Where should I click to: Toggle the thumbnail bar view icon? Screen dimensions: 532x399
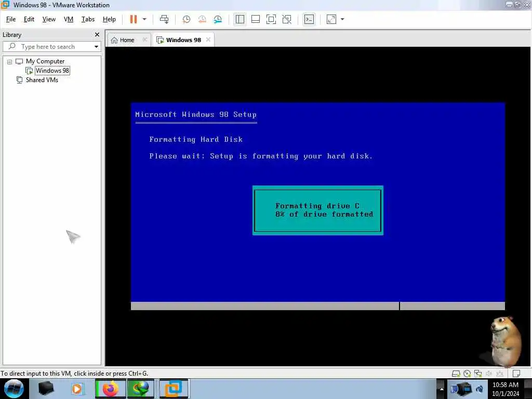pyautogui.click(x=256, y=19)
